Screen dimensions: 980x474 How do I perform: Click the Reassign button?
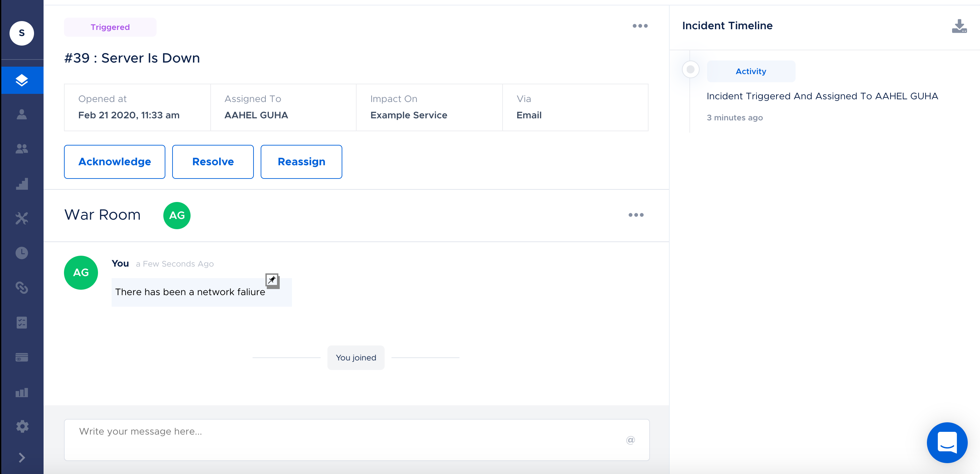click(x=301, y=162)
